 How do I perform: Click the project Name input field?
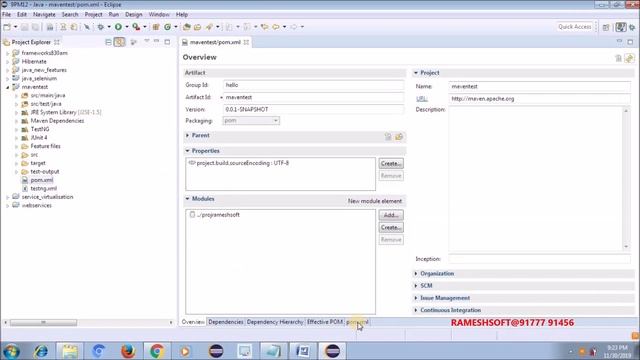[x=539, y=87]
